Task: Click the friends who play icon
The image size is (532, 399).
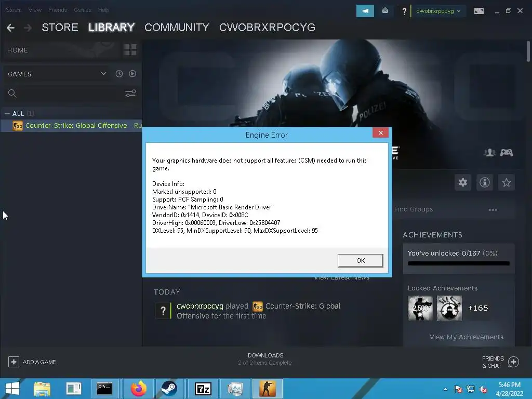Action: click(x=489, y=153)
